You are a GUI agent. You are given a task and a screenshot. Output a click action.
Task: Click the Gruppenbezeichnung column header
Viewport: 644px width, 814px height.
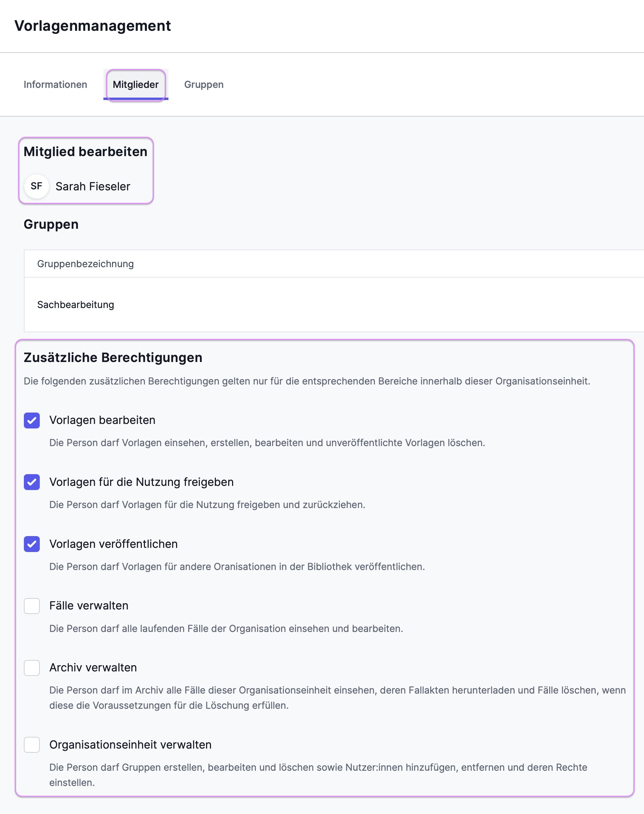pyautogui.click(x=85, y=264)
